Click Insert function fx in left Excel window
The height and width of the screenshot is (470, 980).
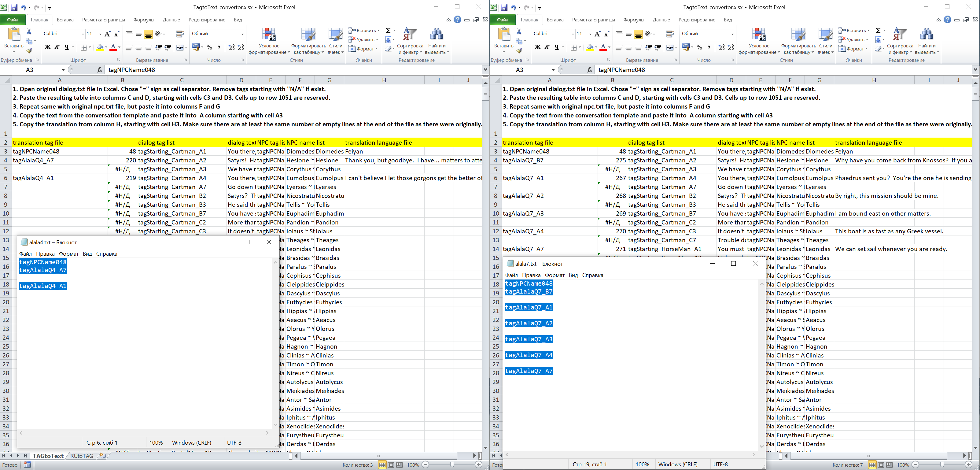(100, 70)
